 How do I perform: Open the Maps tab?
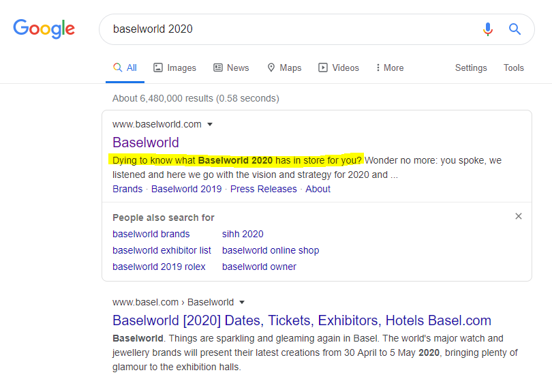pos(284,67)
